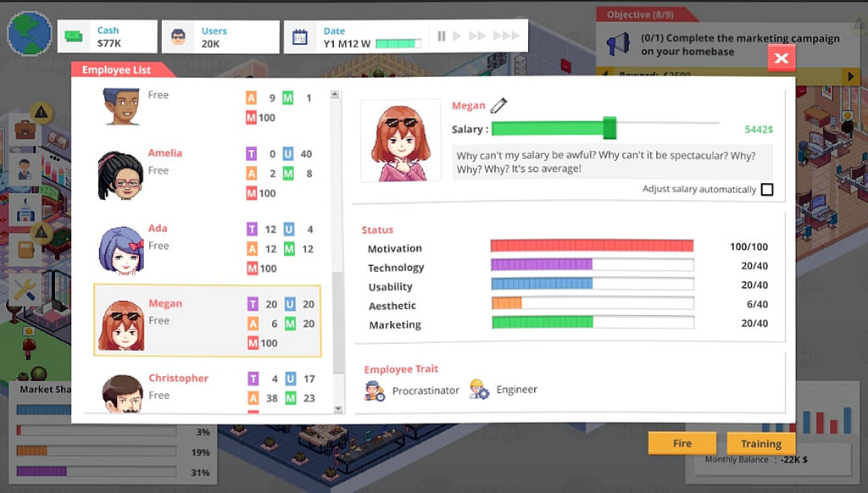
Task: Click salary value 5442$
Action: [759, 129]
